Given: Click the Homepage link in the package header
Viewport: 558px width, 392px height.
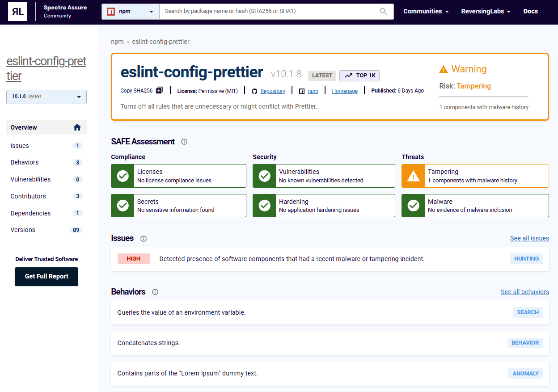Looking at the screenshot, I should point(344,91).
